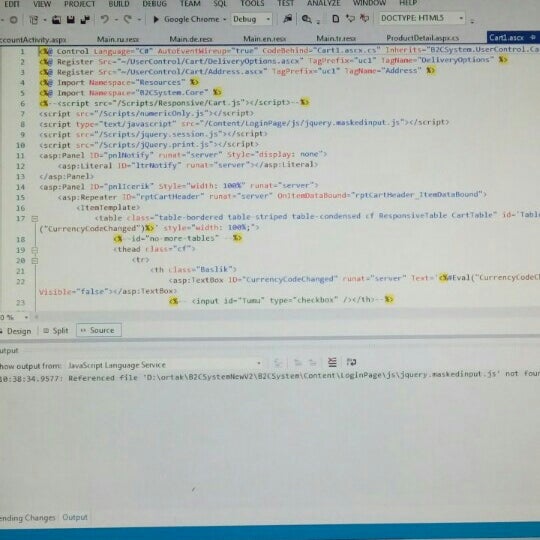Click Clear All icon in Output panel
Image resolution: width=540 pixels, height=540 pixels.
point(332,362)
